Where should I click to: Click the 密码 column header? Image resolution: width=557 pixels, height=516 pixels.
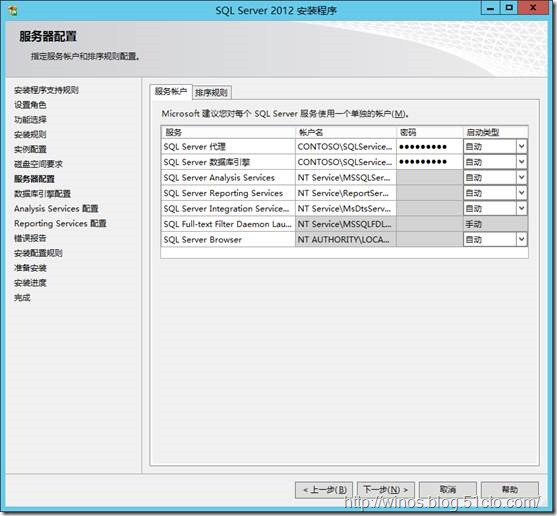point(429,132)
